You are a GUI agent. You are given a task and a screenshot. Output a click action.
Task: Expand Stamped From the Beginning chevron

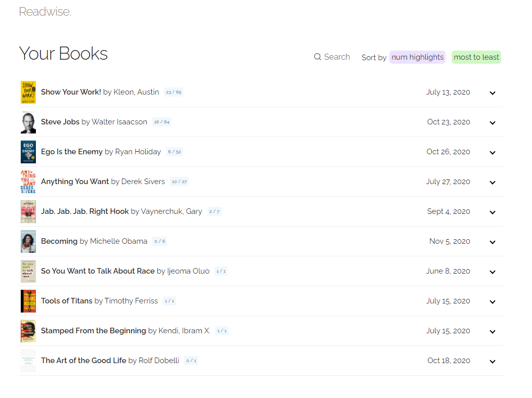(x=493, y=332)
